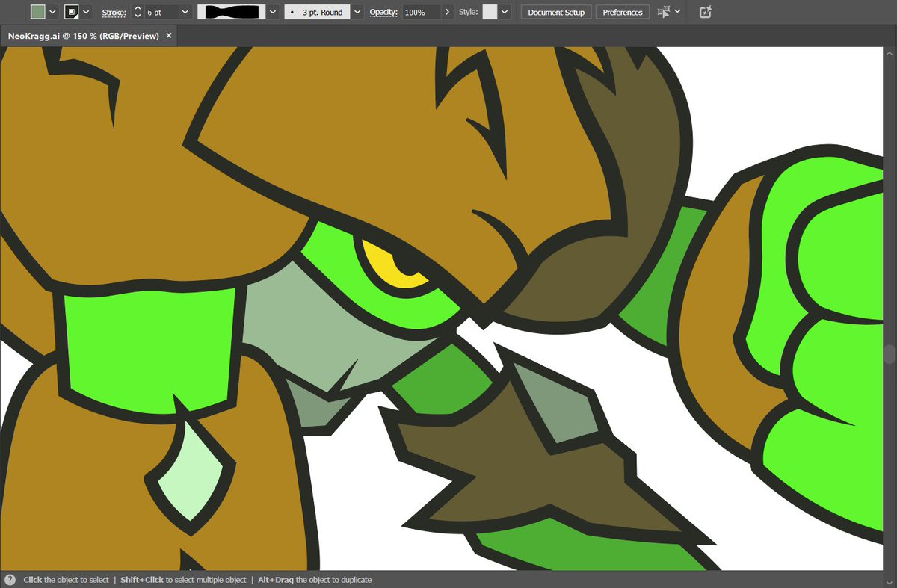The image size is (897, 588).
Task: Click the graphic Style swatch
Action: pos(490,13)
